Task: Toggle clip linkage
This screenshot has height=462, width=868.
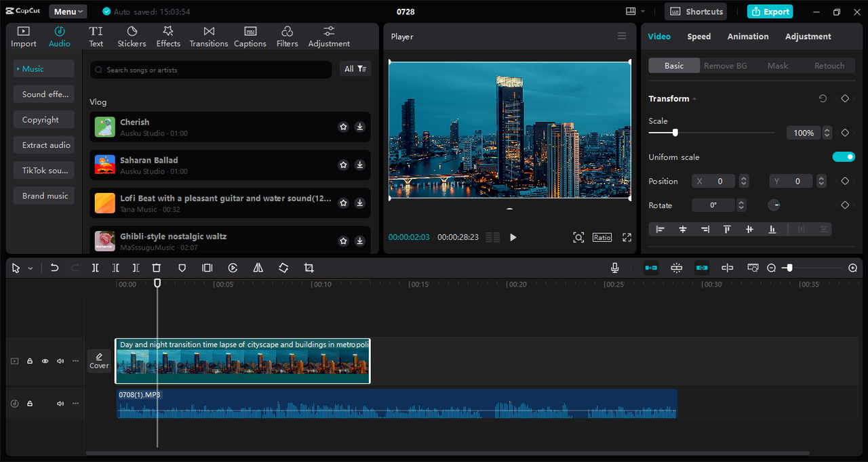Action: 702,268
